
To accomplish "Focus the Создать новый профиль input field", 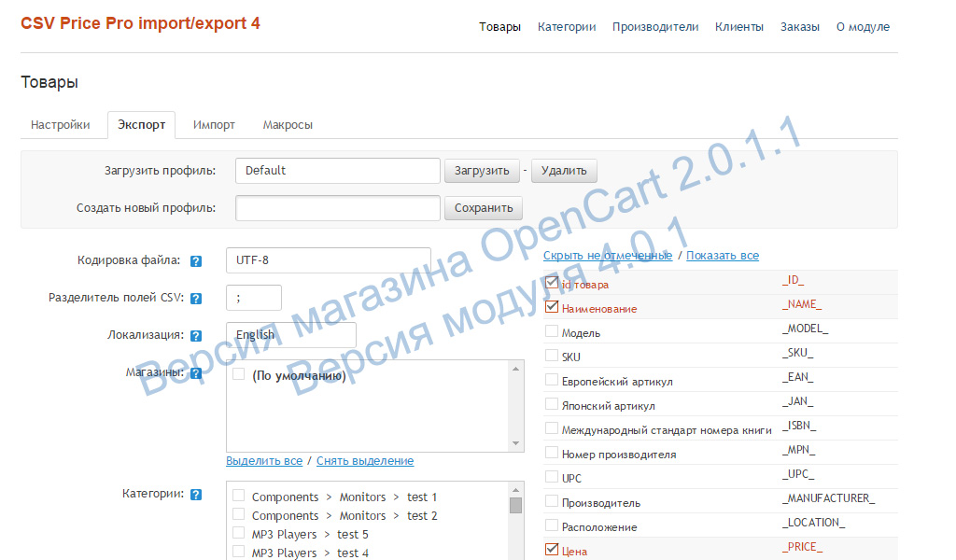I will 338,208.
